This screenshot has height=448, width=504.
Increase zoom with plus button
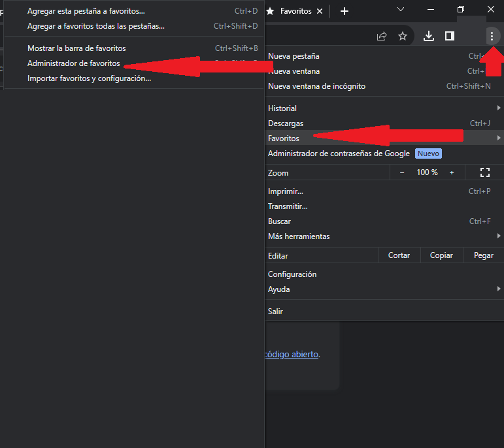[452, 172]
